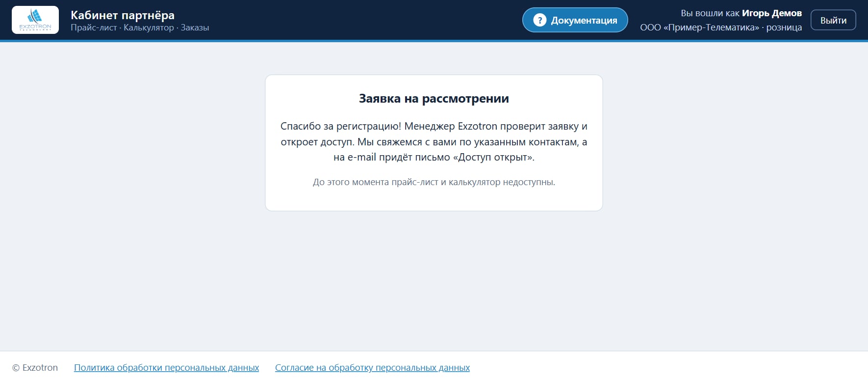Click paragraph starting Спасибо за регистрацию

pyautogui.click(x=434, y=142)
